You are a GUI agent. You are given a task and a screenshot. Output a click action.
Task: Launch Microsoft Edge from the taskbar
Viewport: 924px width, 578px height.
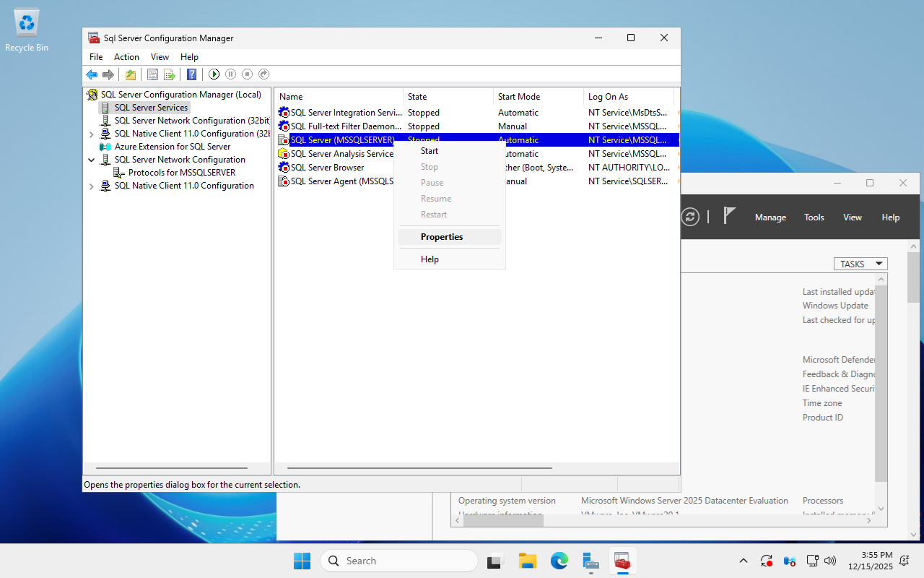point(559,560)
